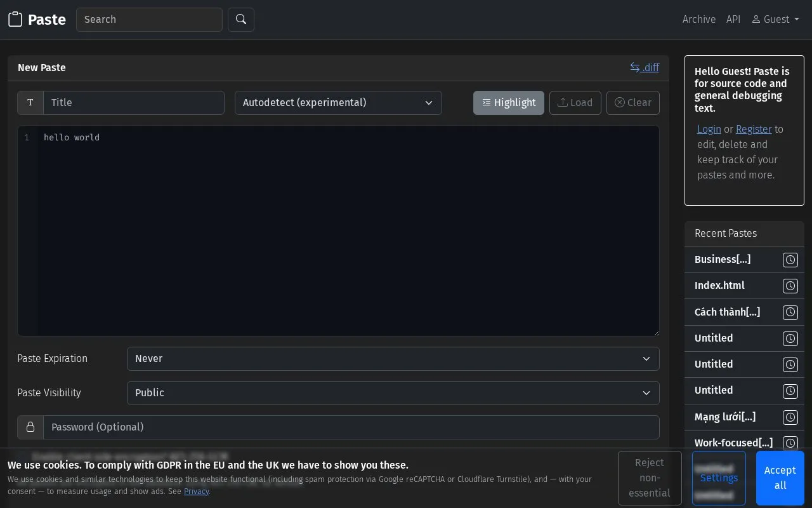
Task: Click the clock icon next to Work-focused[...]
Action: tap(790, 443)
